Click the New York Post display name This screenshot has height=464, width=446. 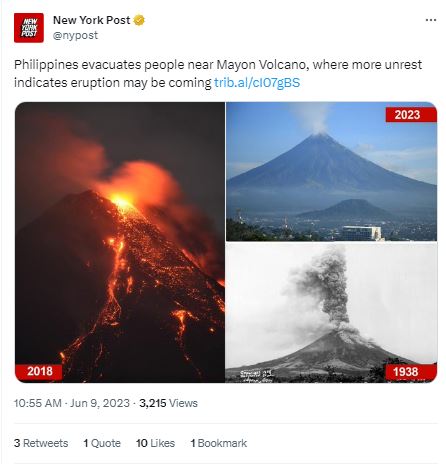click(x=91, y=20)
